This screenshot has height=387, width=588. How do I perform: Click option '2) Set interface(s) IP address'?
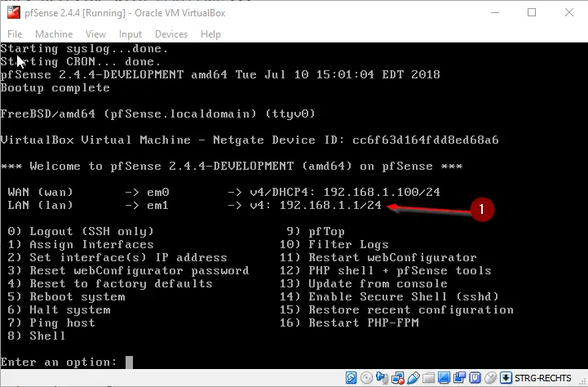[x=117, y=257]
